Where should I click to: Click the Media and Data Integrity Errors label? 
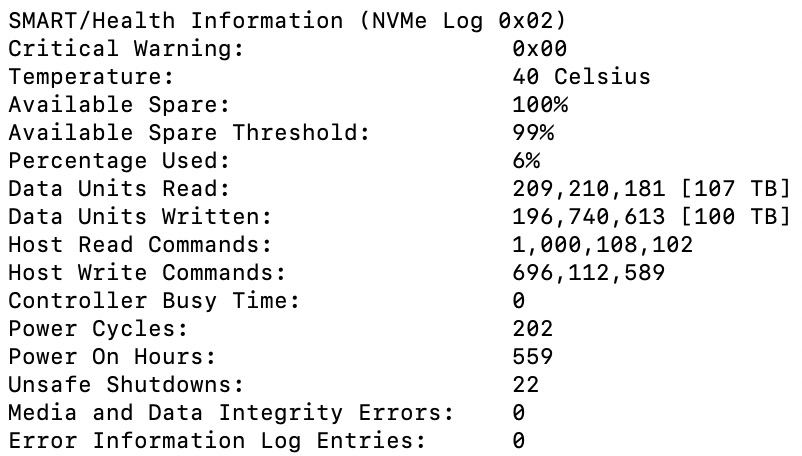point(231,412)
